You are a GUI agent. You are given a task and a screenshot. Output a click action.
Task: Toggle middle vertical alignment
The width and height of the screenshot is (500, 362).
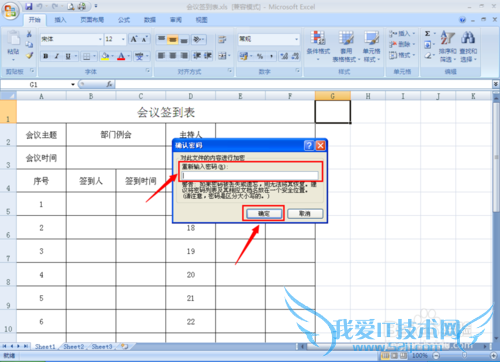pyautogui.click(x=172, y=39)
